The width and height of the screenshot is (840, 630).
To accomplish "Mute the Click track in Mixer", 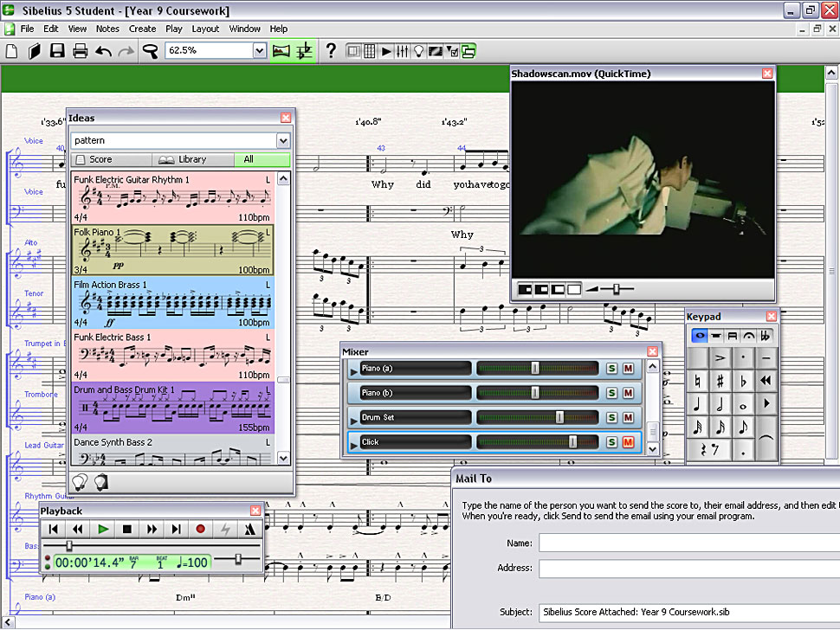I will [628, 442].
